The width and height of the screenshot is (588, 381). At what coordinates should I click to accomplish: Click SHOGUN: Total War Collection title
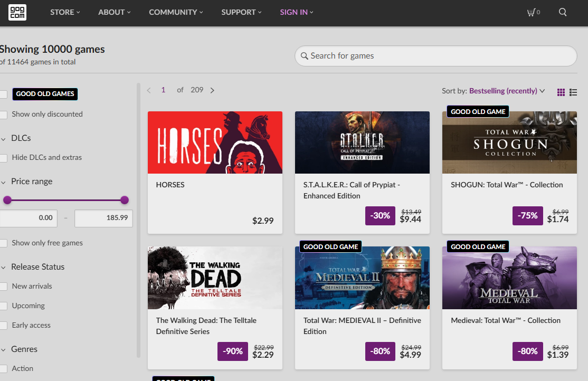click(x=507, y=185)
